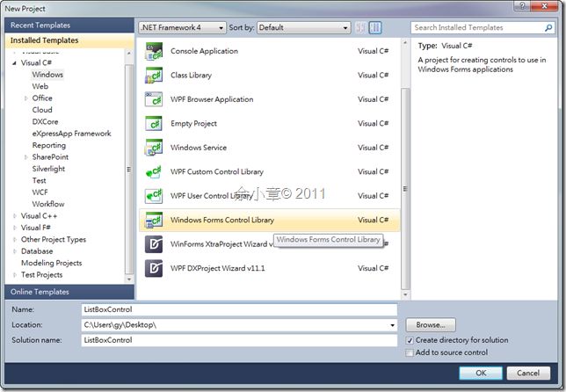The width and height of the screenshot is (566, 392).
Task: Click the search magnifier icon
Action: click(x=548, y=27)
